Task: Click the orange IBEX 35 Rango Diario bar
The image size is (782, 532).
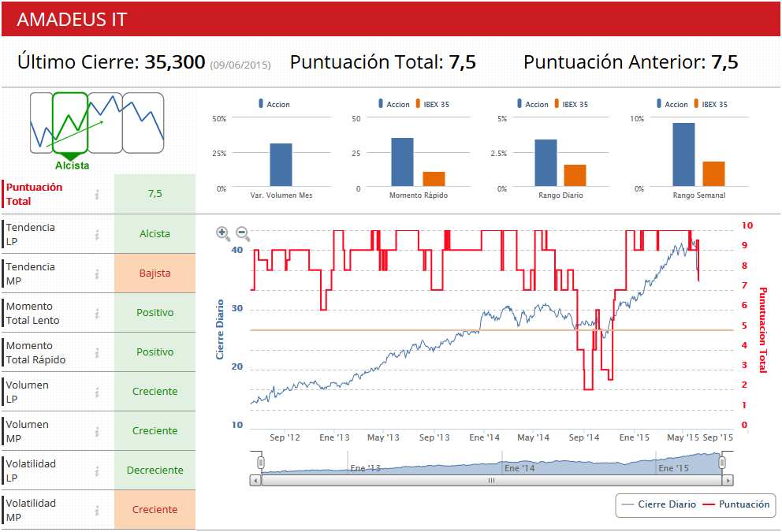Action: pos(575,176)
